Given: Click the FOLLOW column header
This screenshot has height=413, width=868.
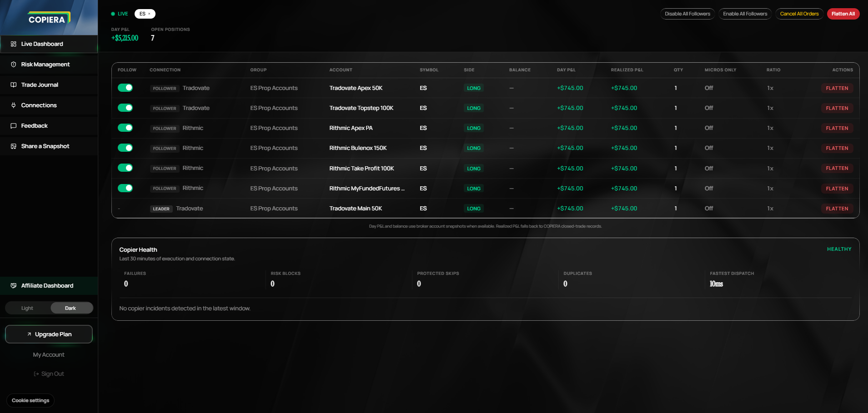Looking at the screenshot, I should point(127,70).
